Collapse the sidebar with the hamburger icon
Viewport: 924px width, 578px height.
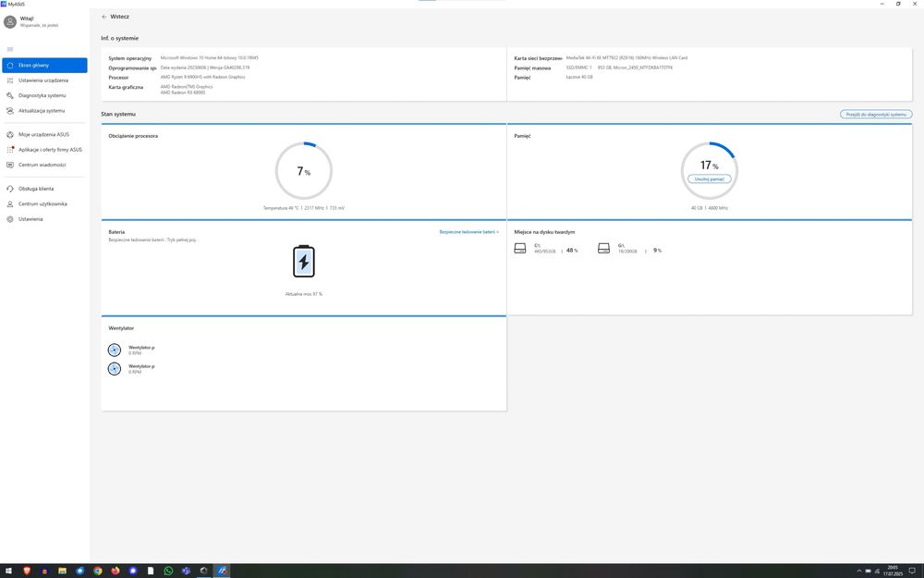pyautogui.click(x=10, y=49)
